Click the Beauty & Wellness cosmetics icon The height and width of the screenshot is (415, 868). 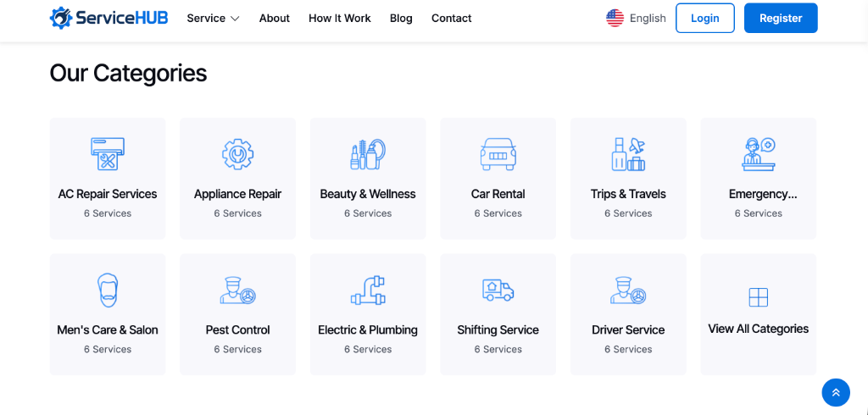click(368, 154)
